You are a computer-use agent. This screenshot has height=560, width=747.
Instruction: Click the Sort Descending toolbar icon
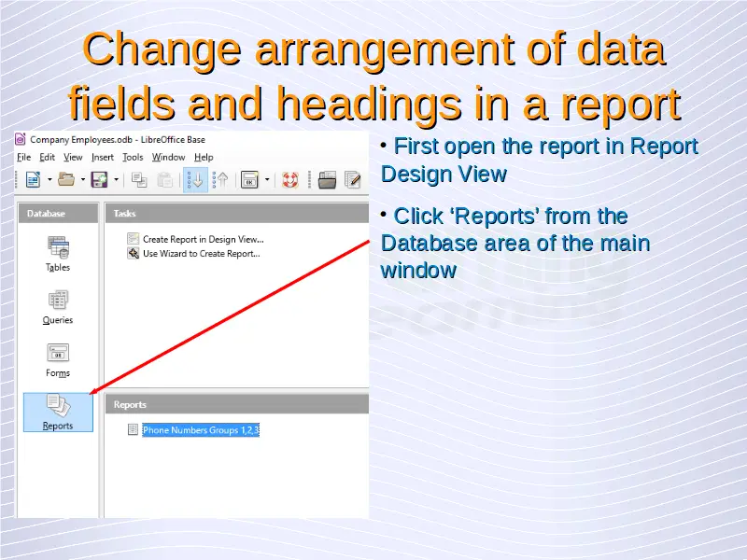pos(220,180)
